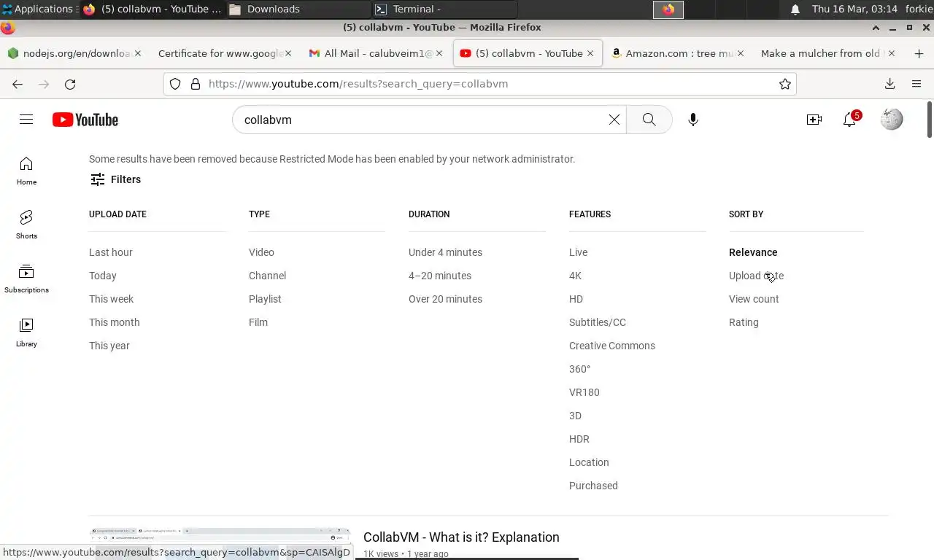Filter by This month
The width and height of the screenshot is (934, 560).
tap(115, 322)
